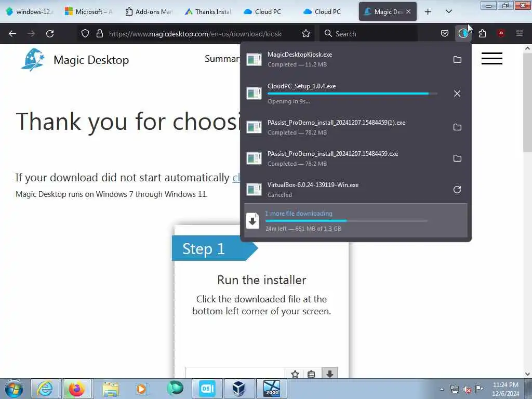Switch to Thanks Install tab
Image resolution: width=532 pixels, height=399 pixels.
tap(209, 11)
